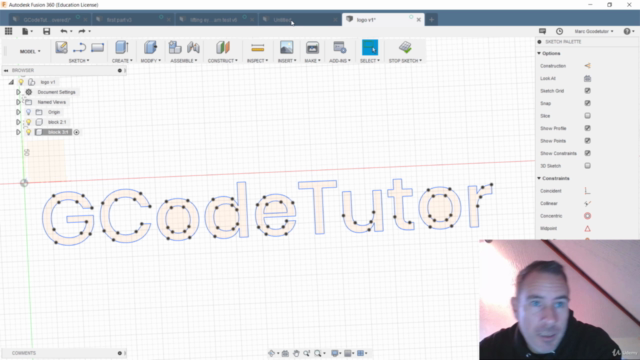Click the Orbit icon in navigation bar
The image size is (640, 360).
271,353
